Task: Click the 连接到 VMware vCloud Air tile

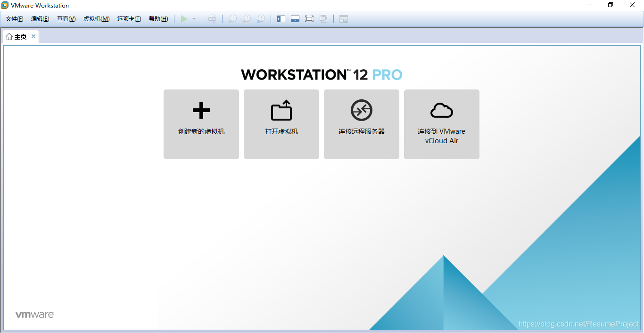Action: tap(442, 124)
